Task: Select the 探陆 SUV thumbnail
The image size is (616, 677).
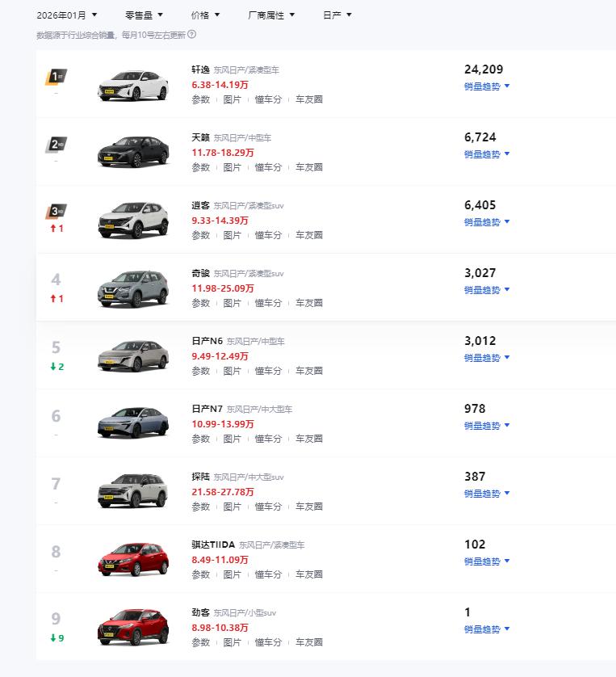Action: tap(133, 492)
